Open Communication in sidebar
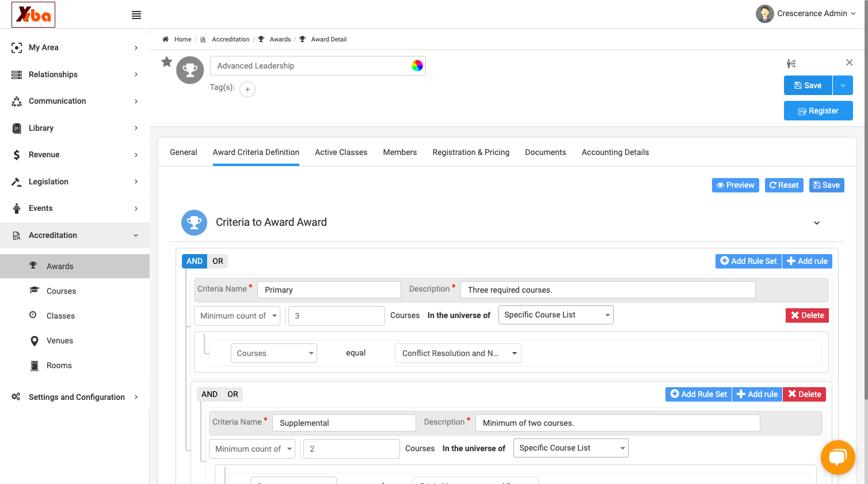Screen dimensions: 868x484 click(75, 101)
